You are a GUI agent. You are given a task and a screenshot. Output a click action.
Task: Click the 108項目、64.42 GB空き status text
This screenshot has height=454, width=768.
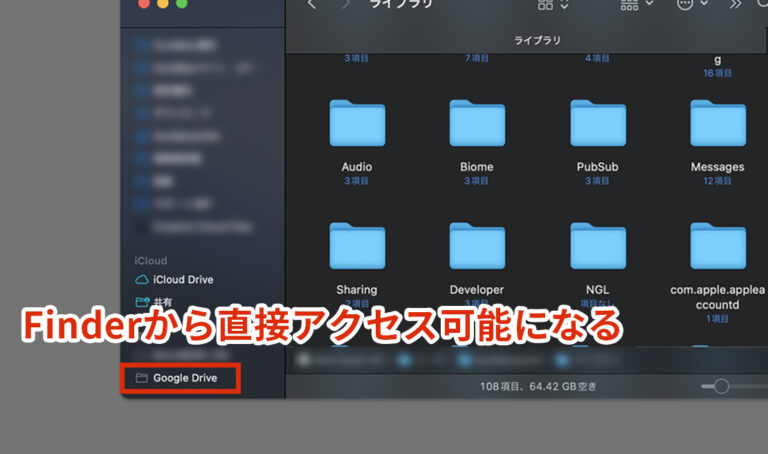538,386
